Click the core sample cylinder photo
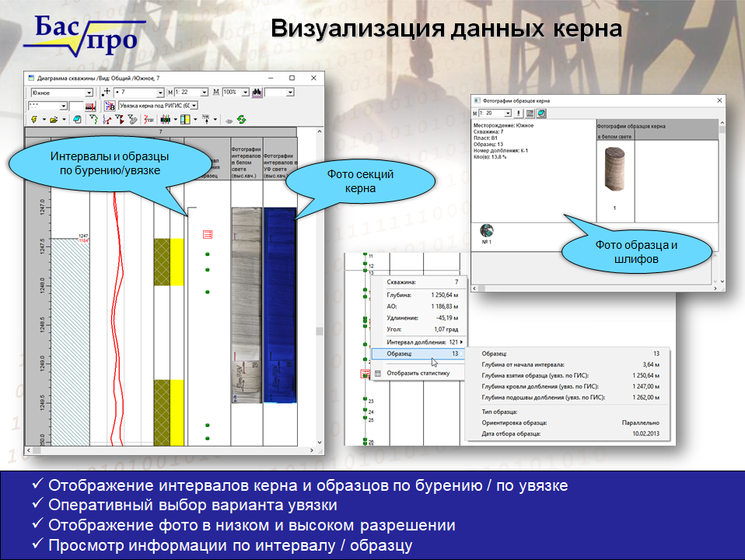 click(x=614, y=169)
